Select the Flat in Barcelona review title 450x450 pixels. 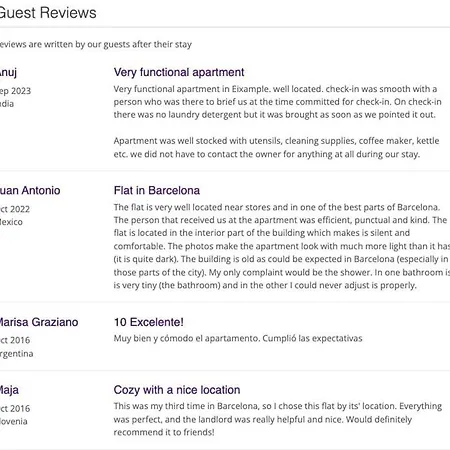pos(157,190)
